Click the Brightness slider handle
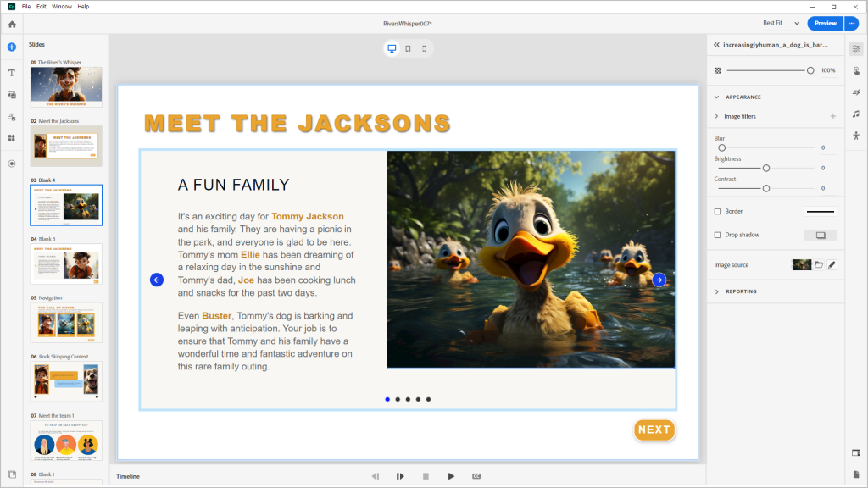868x488 pixels. [766, 168]
